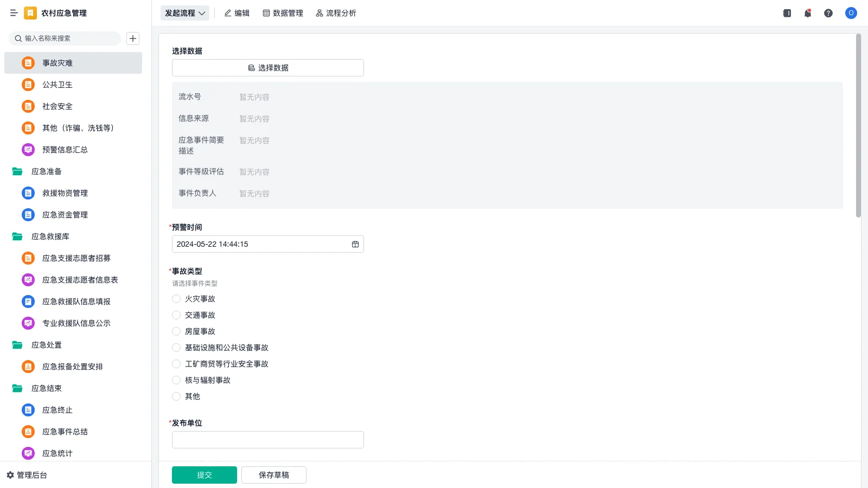
Task: Click the dashboard icon beside 预警信息汇总
Action: coord(28,150)
